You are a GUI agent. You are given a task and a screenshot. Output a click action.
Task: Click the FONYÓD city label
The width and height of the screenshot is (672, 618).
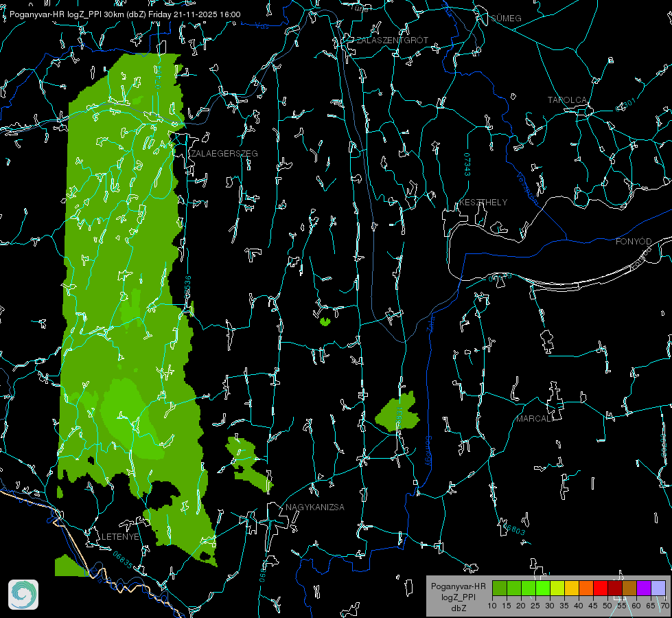634,242
